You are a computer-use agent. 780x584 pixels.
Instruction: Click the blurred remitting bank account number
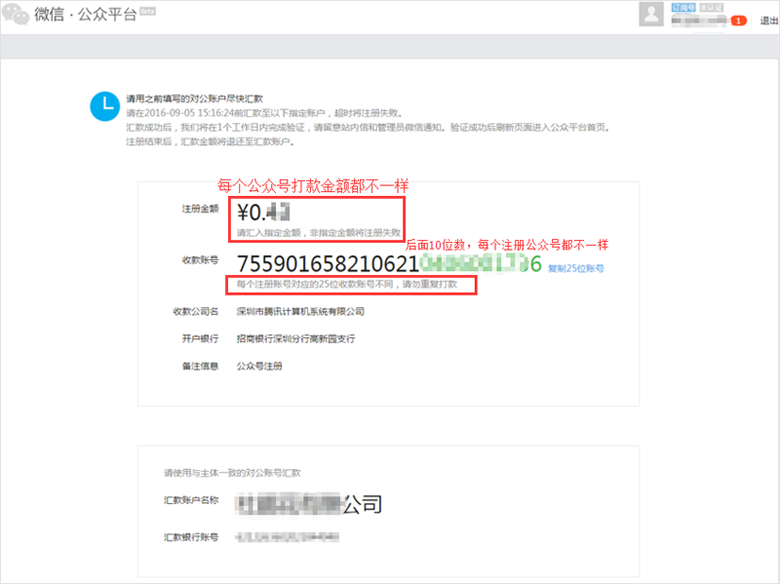tap(287, 537)
